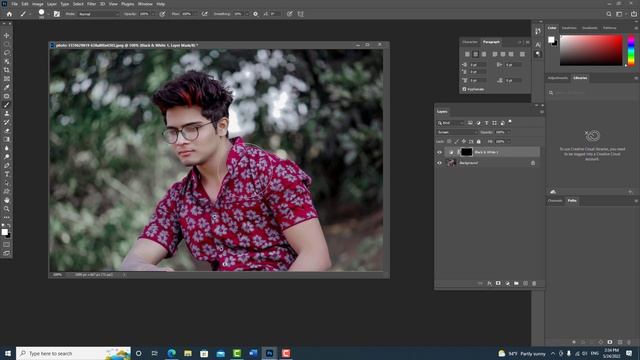Switch to the Channels tab
The image size is (640, 360).
(555, 201)
